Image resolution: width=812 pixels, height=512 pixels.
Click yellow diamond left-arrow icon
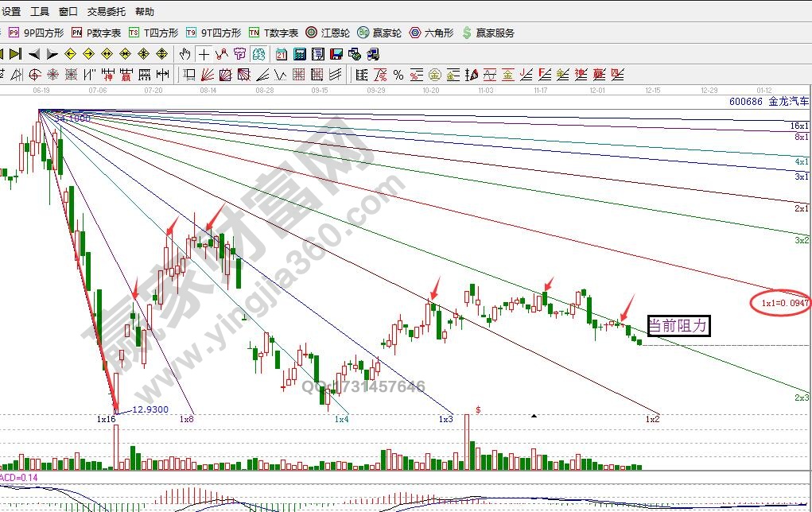coord(71,54)
